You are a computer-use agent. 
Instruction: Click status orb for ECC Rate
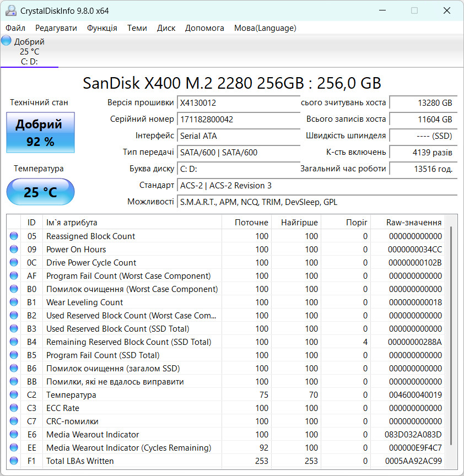click(x=14, y=408)
